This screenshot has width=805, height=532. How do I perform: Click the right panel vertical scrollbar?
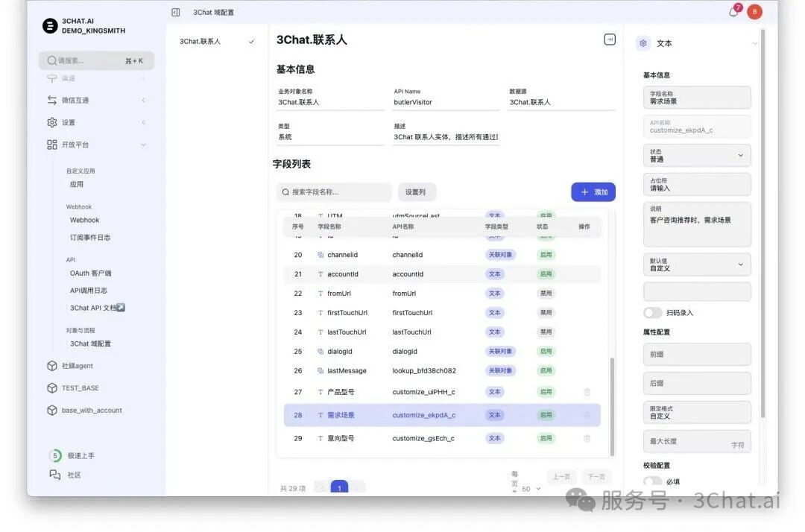click(x=763, y=224)
